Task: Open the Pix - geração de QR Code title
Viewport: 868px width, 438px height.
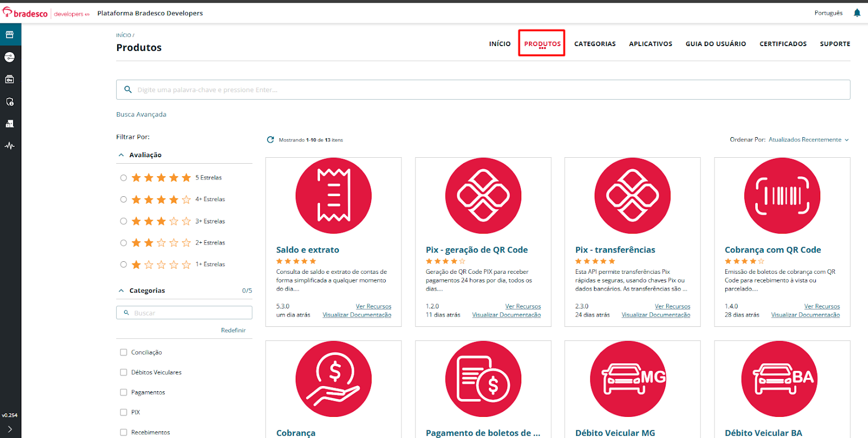Action: click(x=477, y=250)
